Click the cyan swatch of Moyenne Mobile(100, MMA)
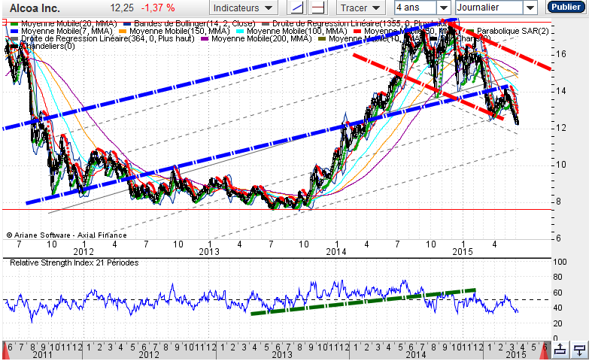Viewport: 592px width, 364px height. 240,32
